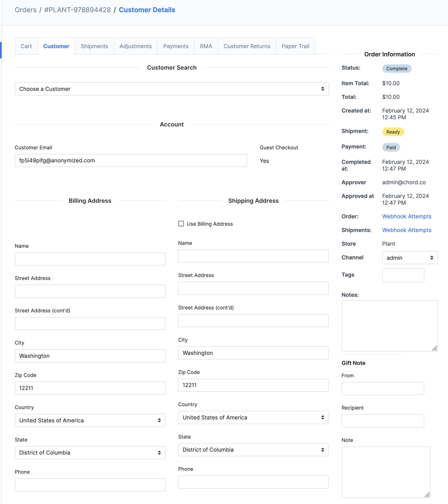The height and width of the screenshot is (504, 448).
Task: Click the shipping City field
Action: tap(253, 353)
